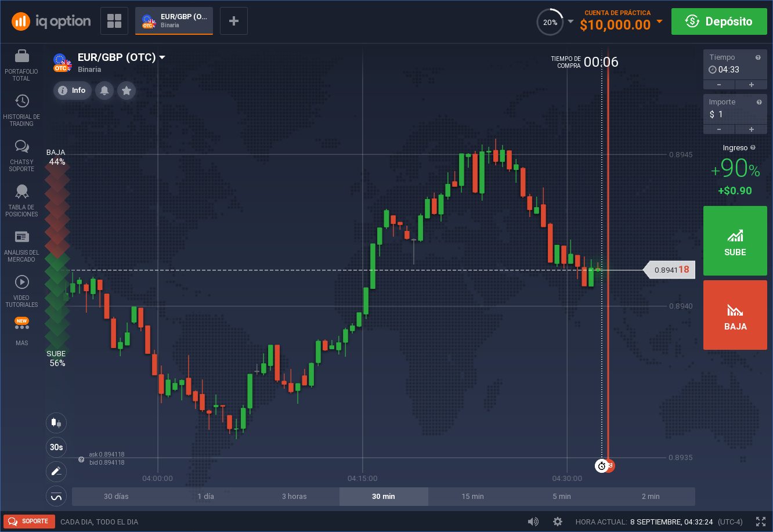Viewport: 773px width, 532px height.
Task: Click the red Soporte button
Action: pos(29,522)
